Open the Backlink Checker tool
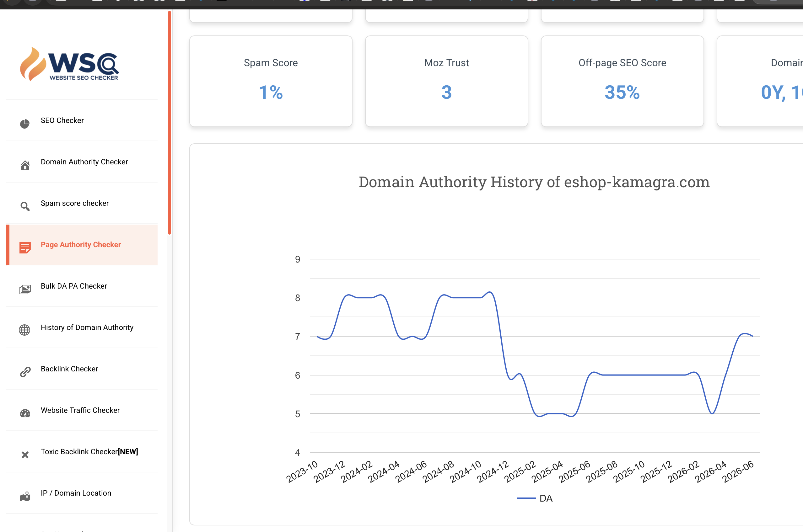Screen dimensions: 803x532 pyautogui.click(x=82, y=369)
